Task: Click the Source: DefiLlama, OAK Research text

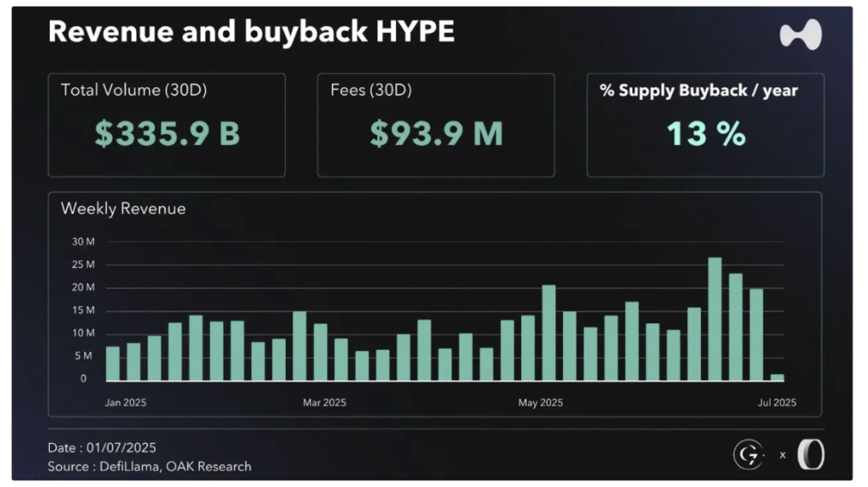Action: point(149,466)
